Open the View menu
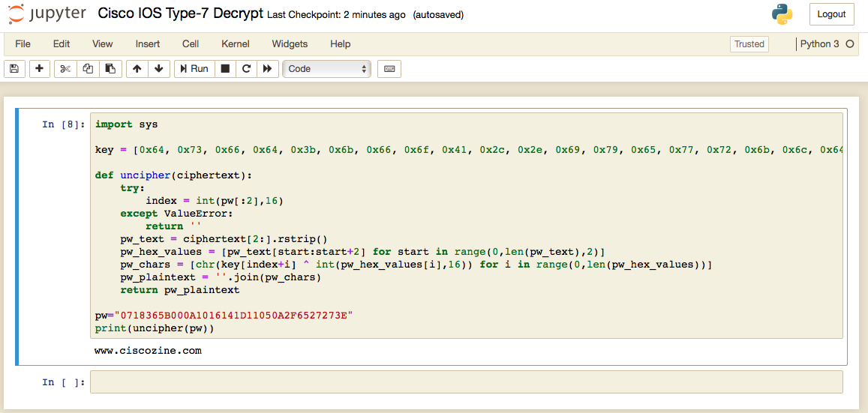868x413 pixels. pos(103,43)
